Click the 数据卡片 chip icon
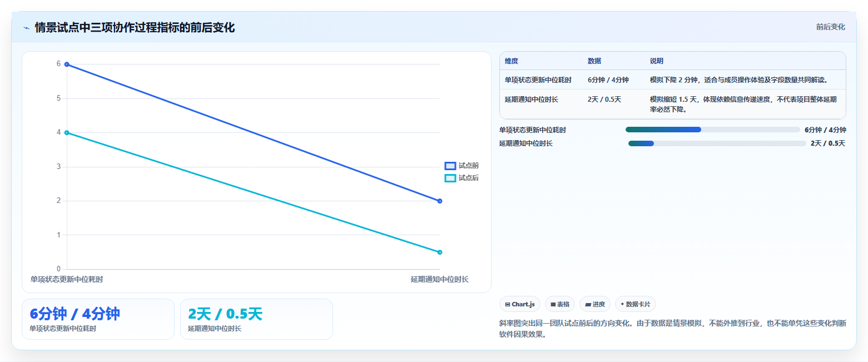 (622, 304)
